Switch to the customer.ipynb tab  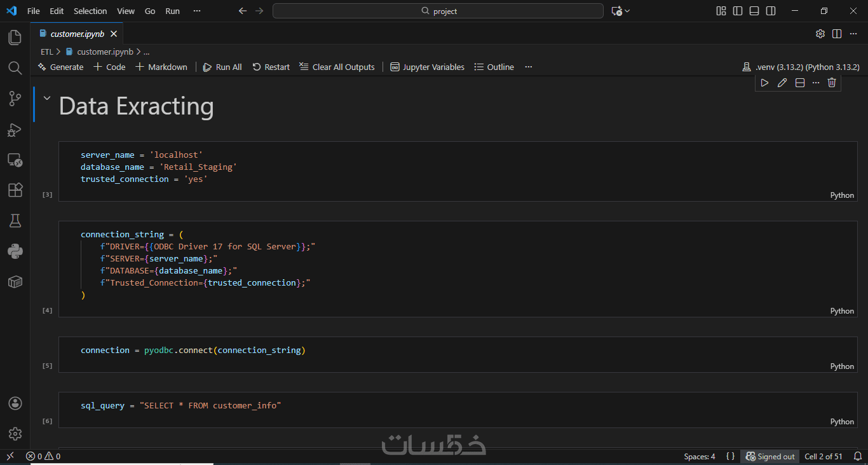(x=77, y=34)
